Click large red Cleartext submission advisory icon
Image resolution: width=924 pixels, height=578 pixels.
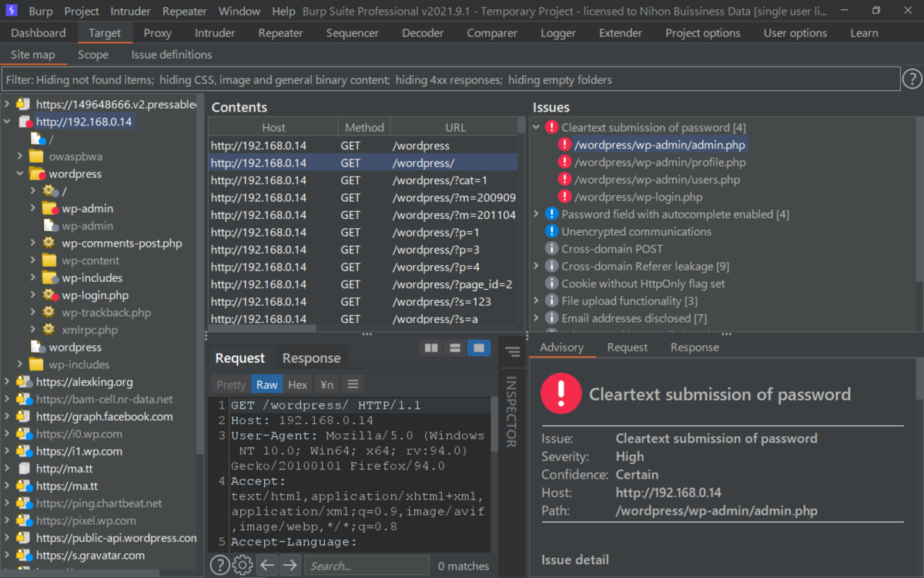[x=561, y=394]
